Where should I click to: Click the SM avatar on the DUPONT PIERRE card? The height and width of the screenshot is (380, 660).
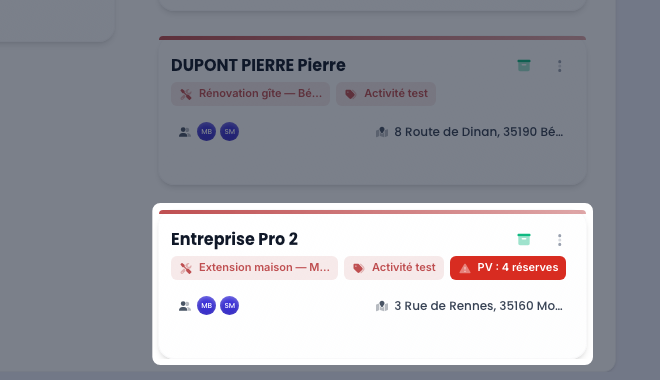229,132
